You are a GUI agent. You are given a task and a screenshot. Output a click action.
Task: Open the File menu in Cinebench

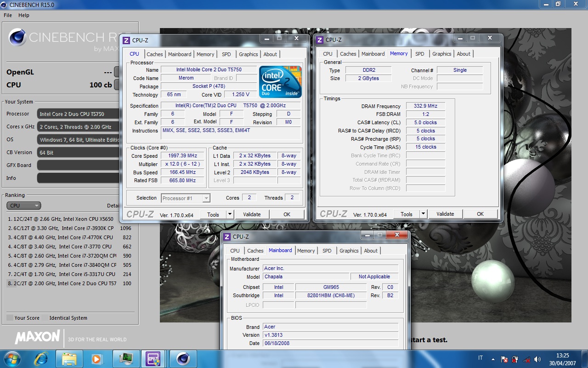(x=8, y=15)
